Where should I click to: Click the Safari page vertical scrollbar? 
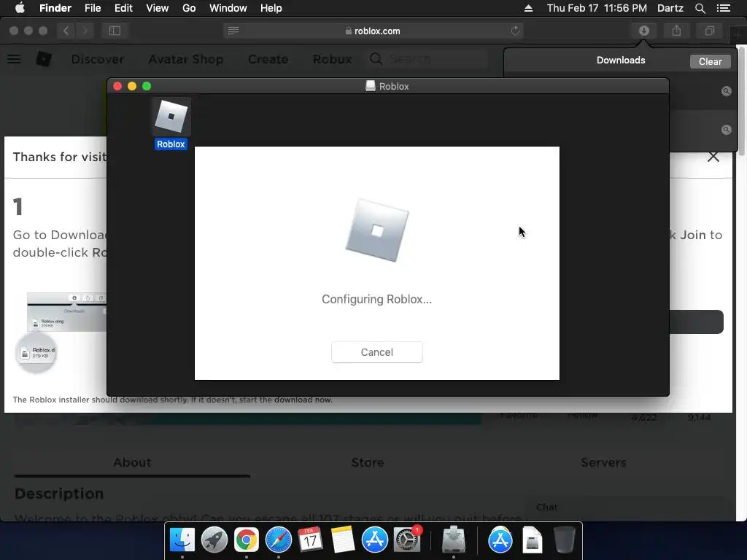pyautogui.click(x=741, y=100)
